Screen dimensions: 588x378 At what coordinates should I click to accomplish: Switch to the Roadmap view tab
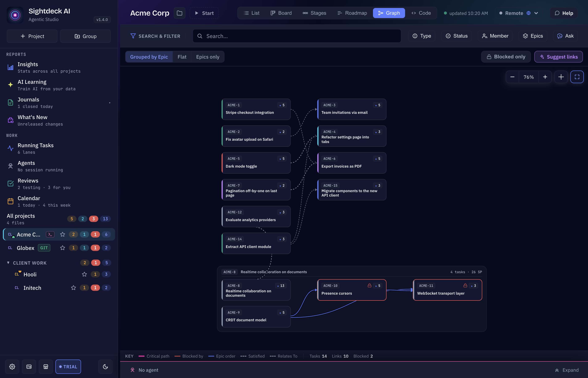point(352,13)
